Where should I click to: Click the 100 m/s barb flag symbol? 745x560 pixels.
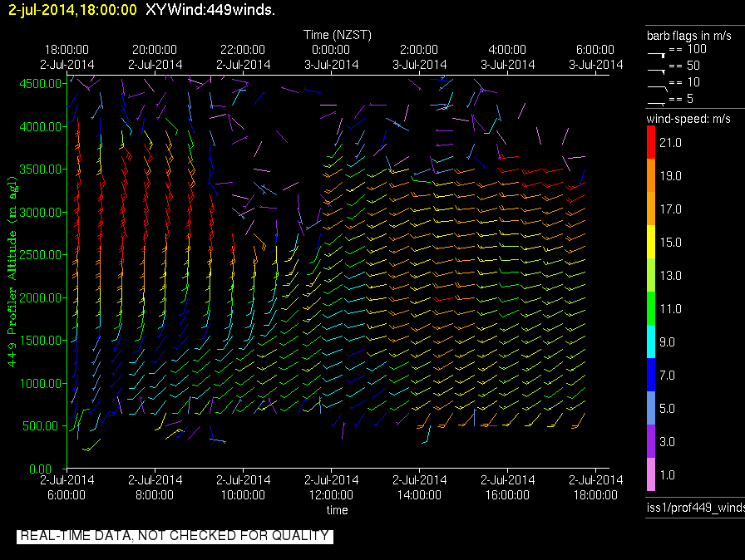656,52
